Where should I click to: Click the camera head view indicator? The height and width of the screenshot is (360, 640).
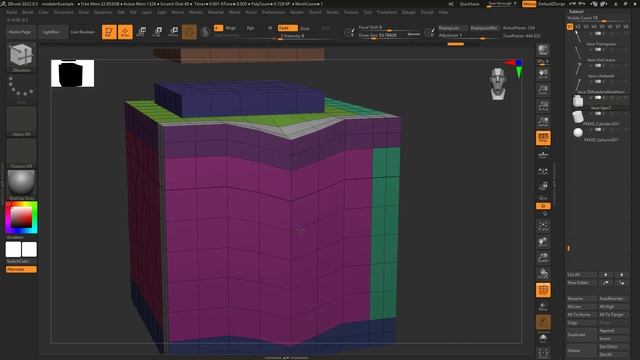pyautogui.click(x=498, y=84)
